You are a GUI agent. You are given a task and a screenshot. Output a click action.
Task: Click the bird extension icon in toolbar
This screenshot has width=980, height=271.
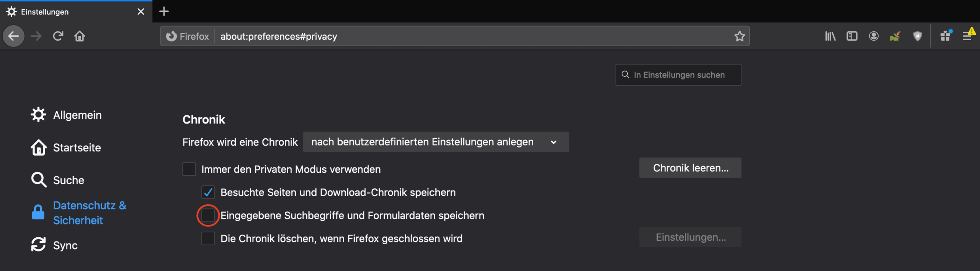point(896,36)
